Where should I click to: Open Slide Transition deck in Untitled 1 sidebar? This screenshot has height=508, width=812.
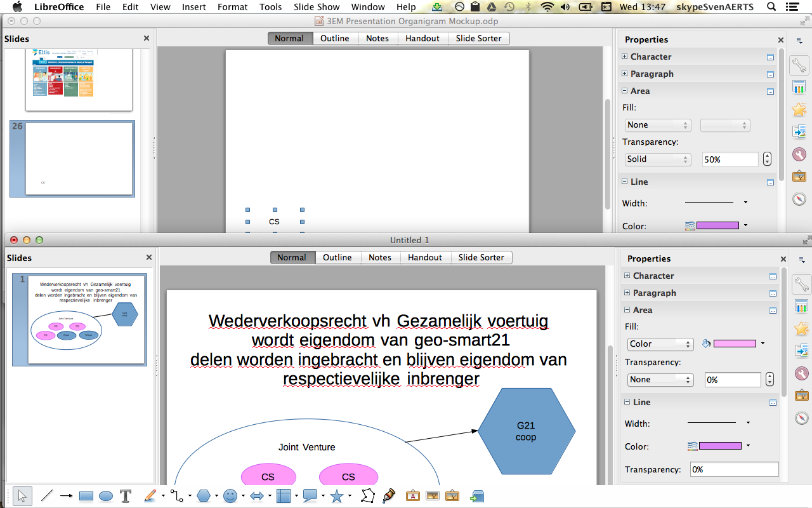(801, 351)
